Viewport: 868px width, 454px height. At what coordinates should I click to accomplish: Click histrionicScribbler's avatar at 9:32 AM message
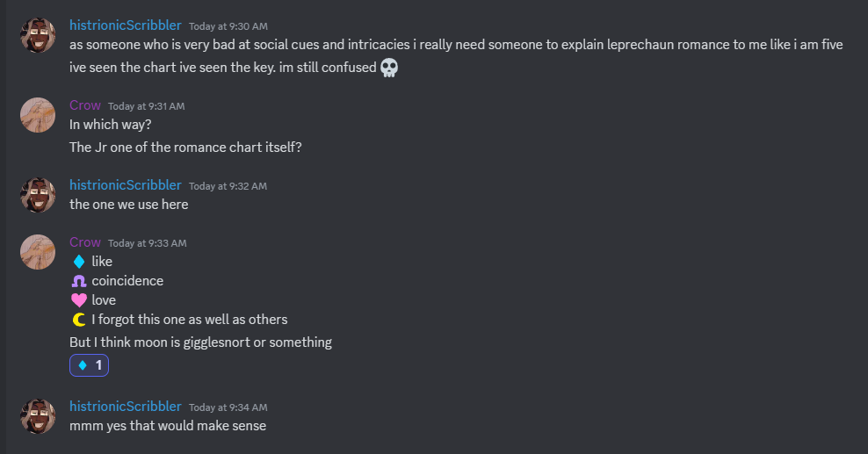point(38,195)
